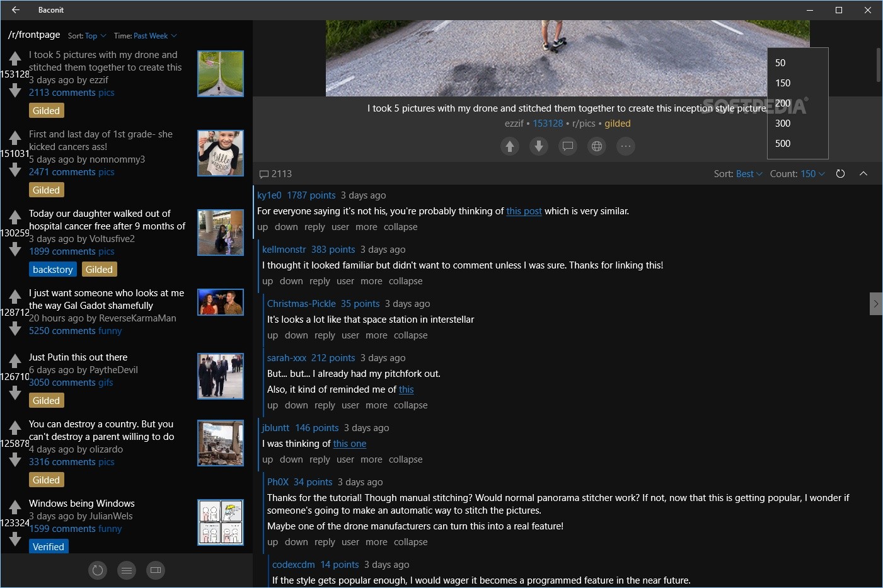Select 50 in the count menu
Viewport: 883px width, 588px height.
coord(798,63)
